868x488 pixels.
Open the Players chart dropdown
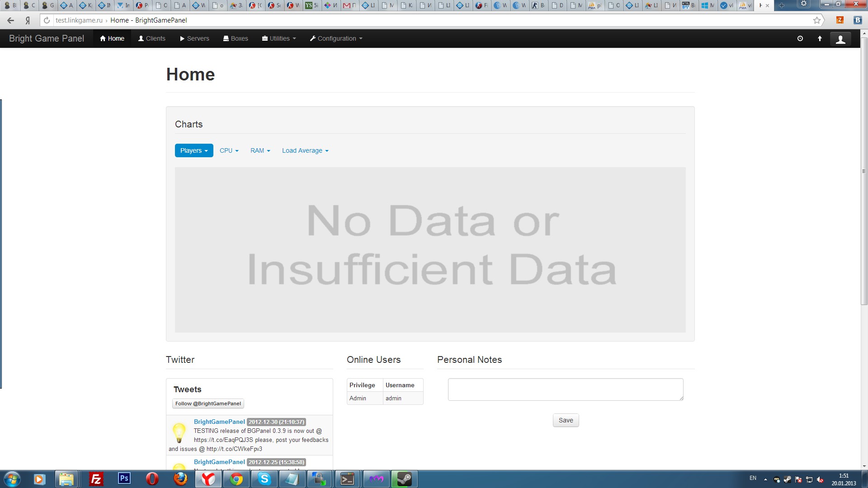(194, 150)
